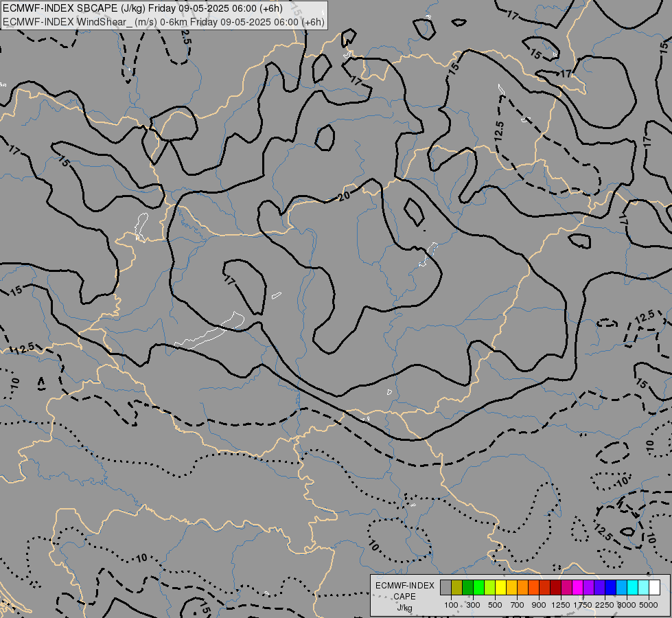This screenshot has height=618, width=672.
Task: Click the 20 contour label on map
Action: (x=344, y=196)
